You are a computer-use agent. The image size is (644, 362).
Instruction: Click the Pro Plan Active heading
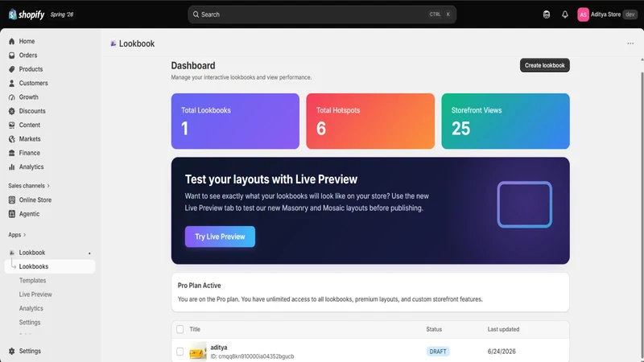(x=199, y=286)
